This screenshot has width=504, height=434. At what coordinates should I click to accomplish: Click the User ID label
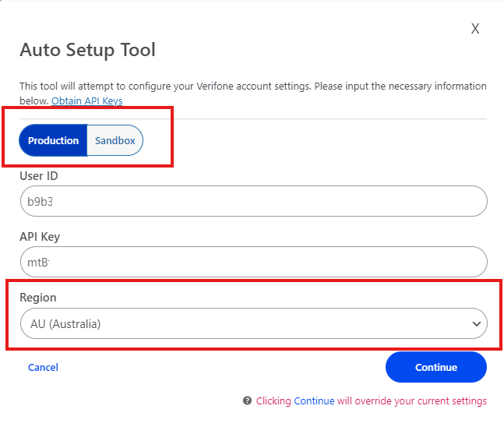39,176
